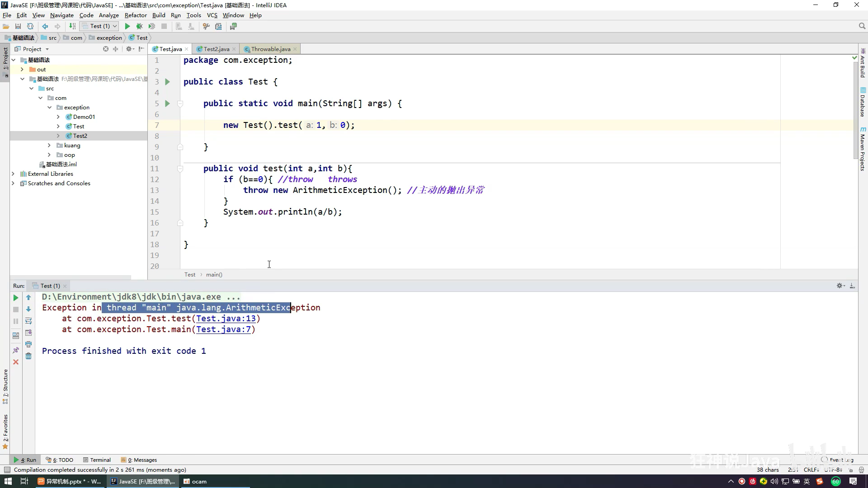Click the Search Everywhere magnifier icon

click(862, 26)
